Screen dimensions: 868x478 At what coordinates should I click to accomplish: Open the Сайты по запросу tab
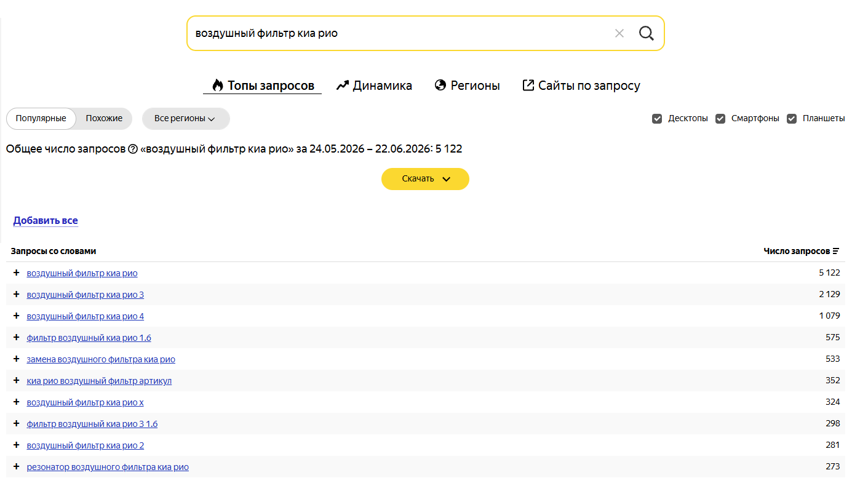tap(581, 86)
